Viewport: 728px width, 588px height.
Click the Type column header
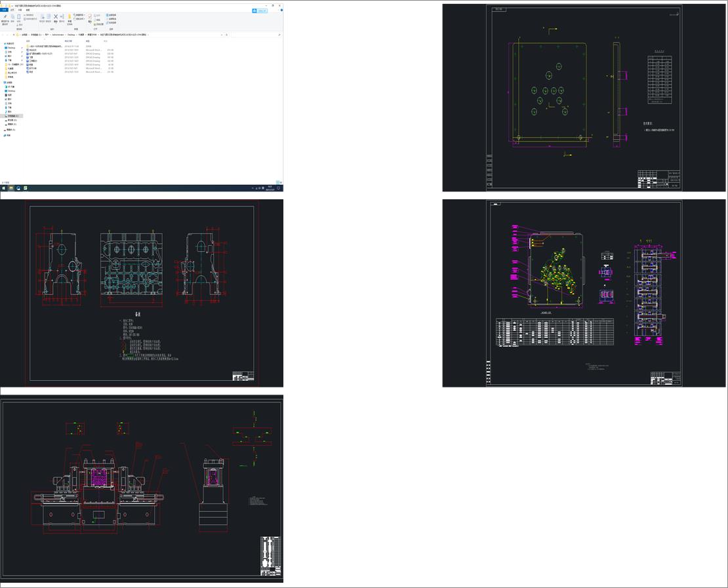[x=88, y=41]
